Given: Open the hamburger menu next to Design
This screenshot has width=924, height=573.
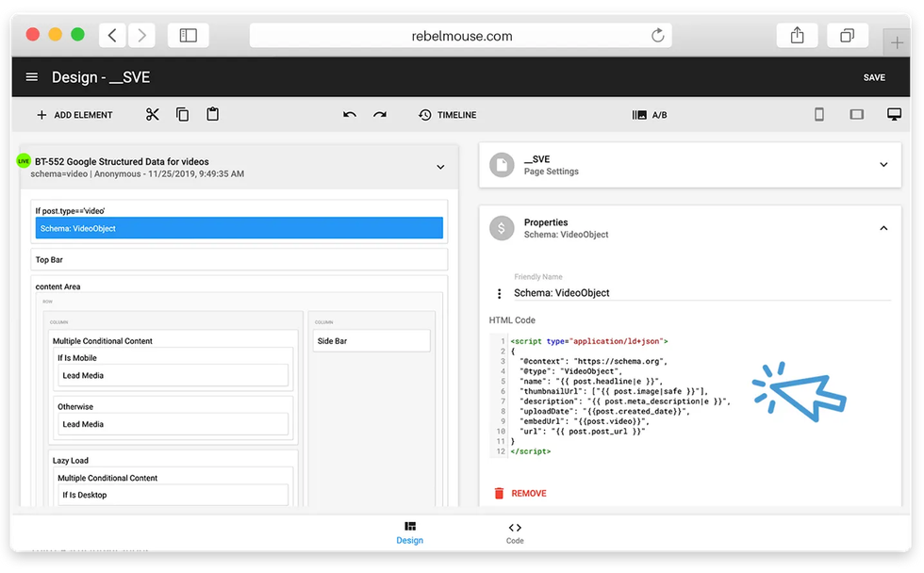Looking at the screenshot, I should (32, 77).
